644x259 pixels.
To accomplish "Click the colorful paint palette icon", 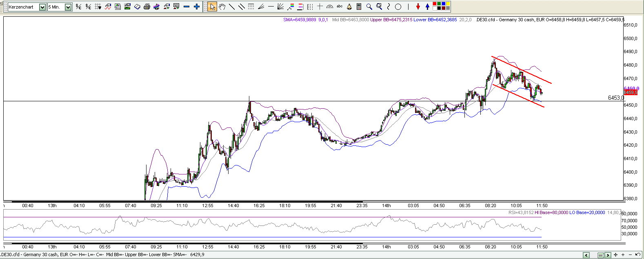I will (157, 7).
